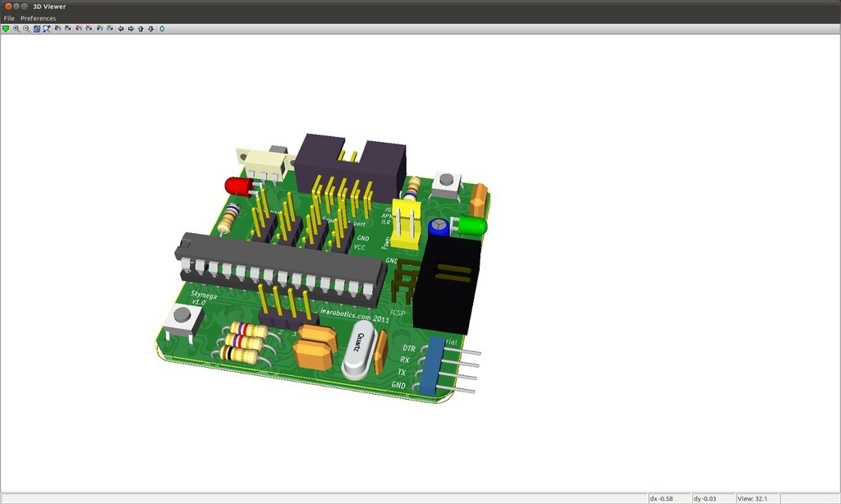
Task: Open the File menu
Action: coord(9,18)
